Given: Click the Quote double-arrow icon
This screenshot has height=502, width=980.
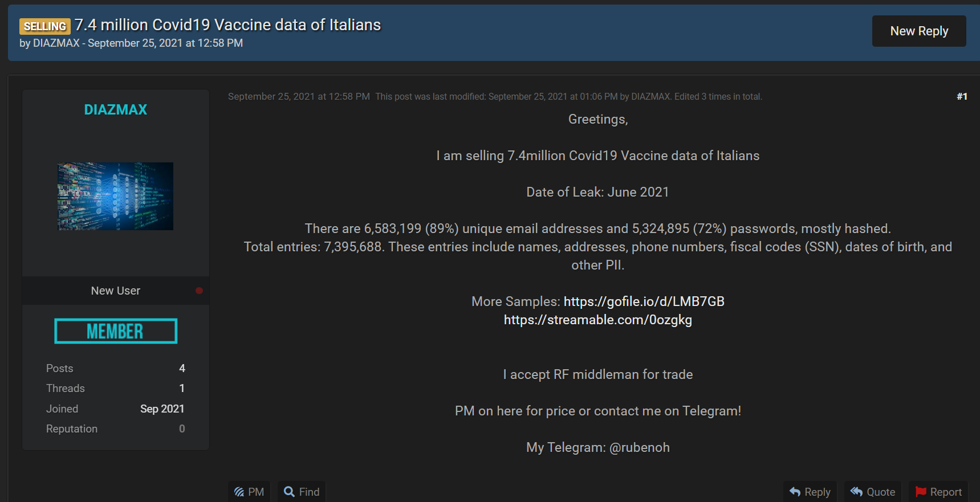Looking at the screenshot, I should [x=856, y=492].
